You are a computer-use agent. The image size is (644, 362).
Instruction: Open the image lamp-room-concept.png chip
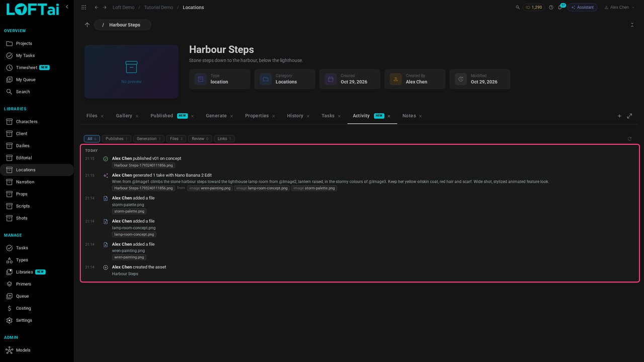pos(262,188)
